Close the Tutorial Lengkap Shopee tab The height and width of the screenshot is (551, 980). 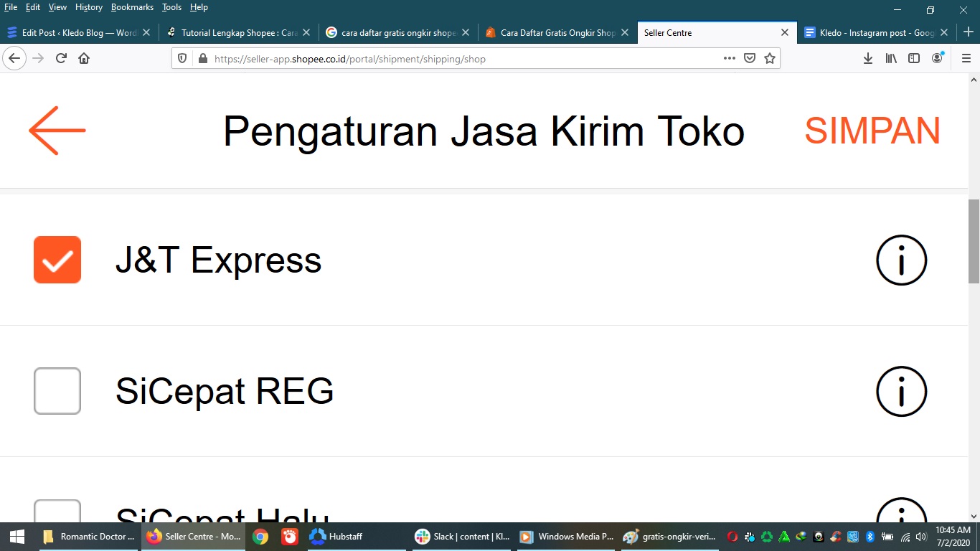tap(306, 32)
